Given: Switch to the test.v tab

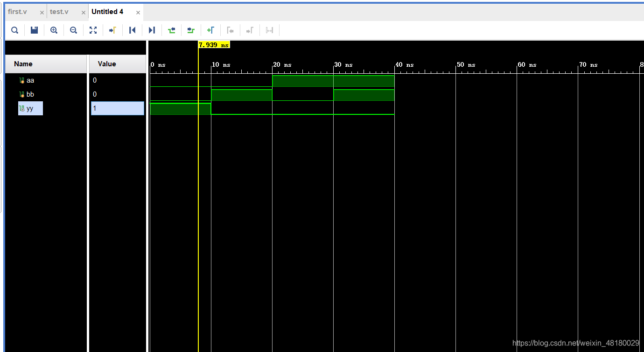Looking at the screenshot, I should click(59, 12).
